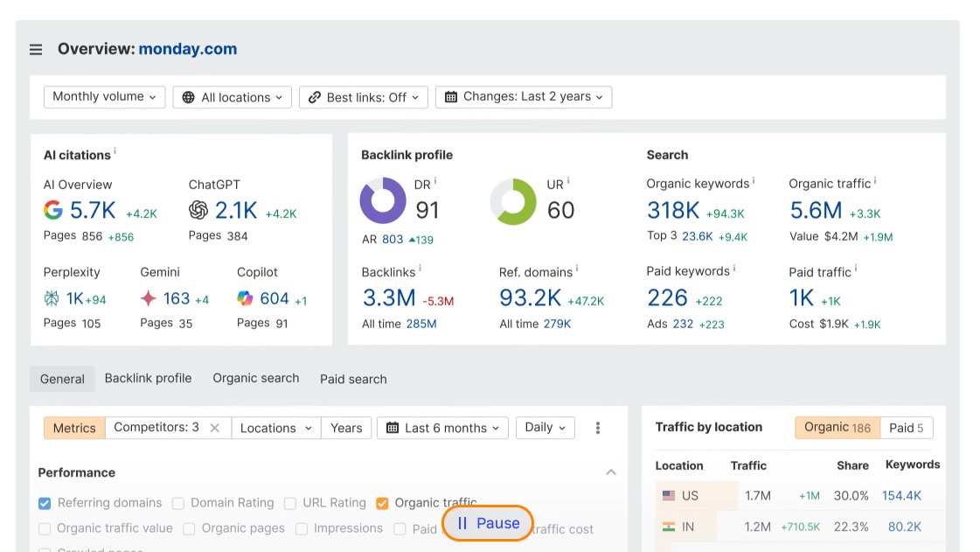
Task: Click the Years button
Action: coord(346,428)
